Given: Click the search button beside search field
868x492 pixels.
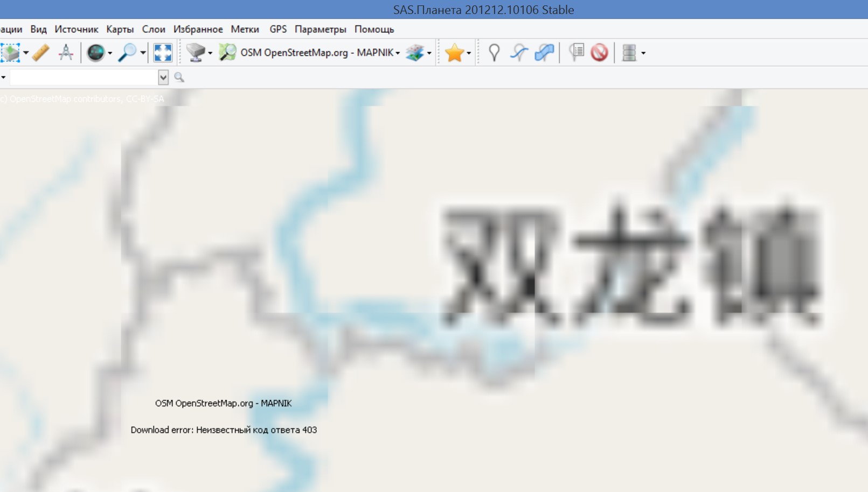Looking at the screenshot, I should (x=179, y=78).
